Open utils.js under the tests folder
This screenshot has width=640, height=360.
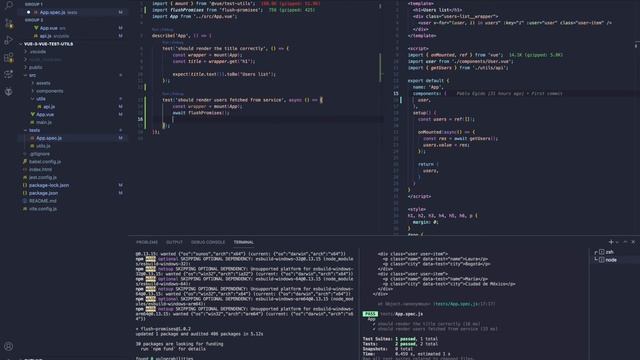43,146
